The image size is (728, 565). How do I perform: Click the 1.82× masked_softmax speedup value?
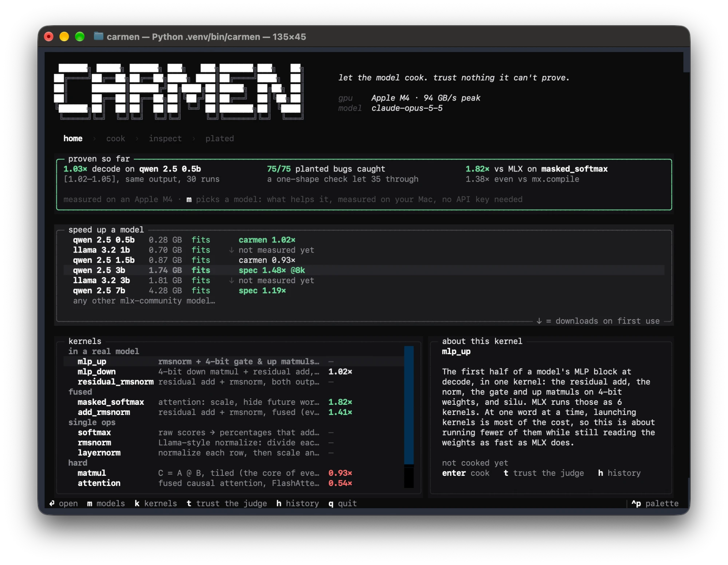(x=340, y=402)
